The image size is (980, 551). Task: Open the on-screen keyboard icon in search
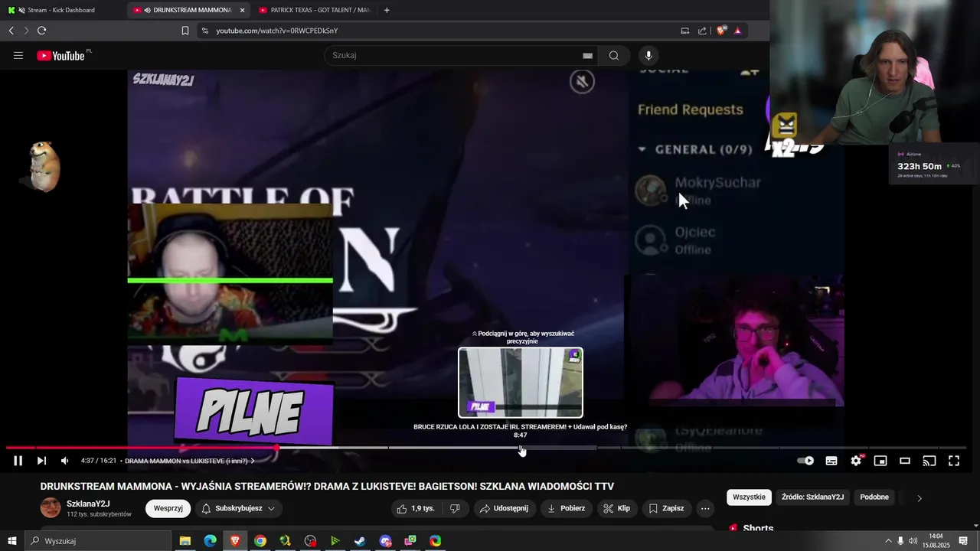pyautogui.click(x=587, y=55)
